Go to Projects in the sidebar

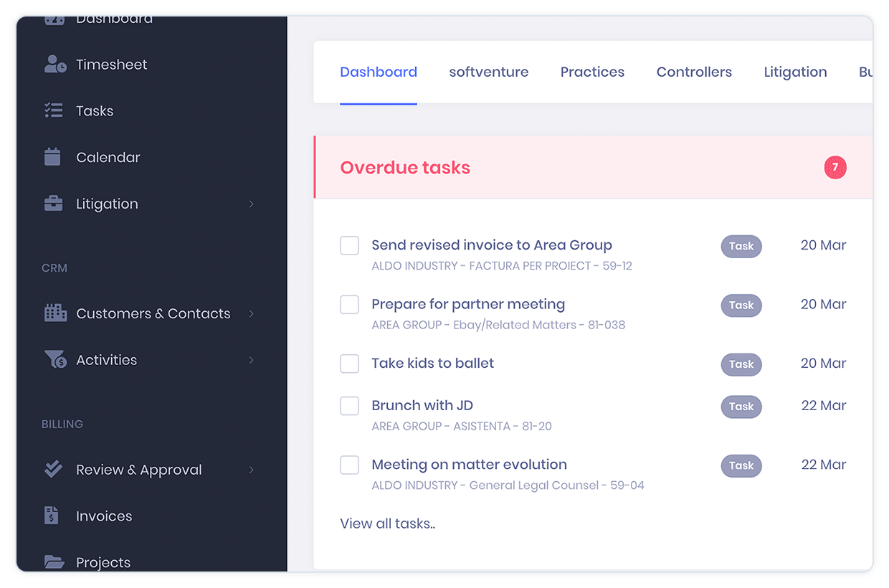pyautogui.click(x=103, y=563)
